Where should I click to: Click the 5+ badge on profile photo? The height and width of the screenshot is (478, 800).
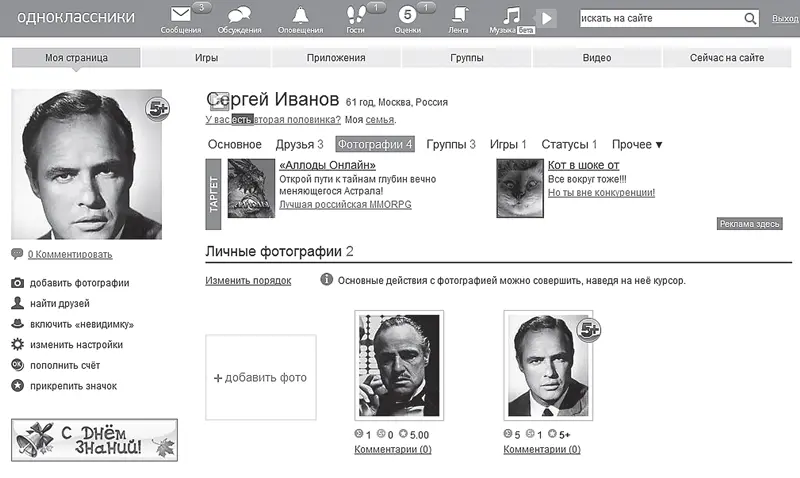pos(157,109)
